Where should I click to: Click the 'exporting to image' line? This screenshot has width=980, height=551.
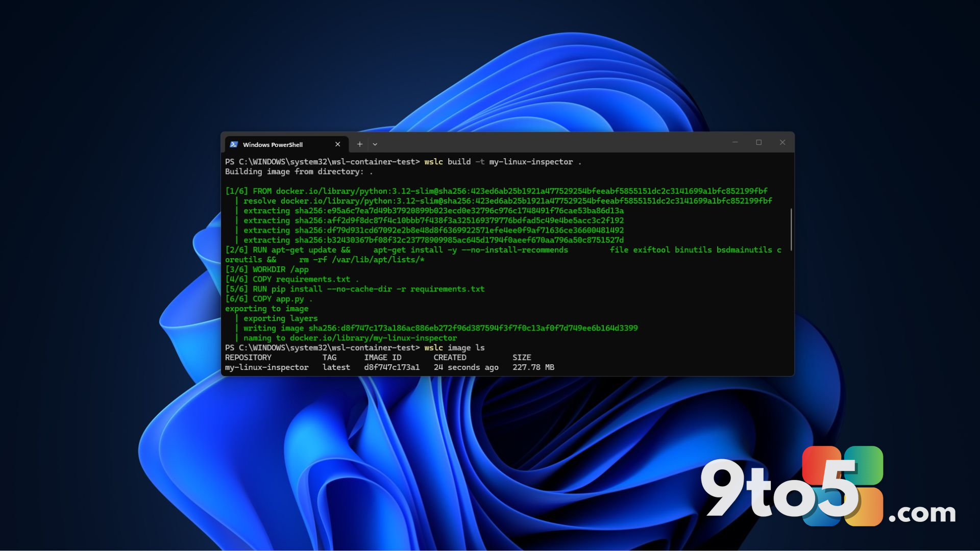[x=267, y=309]
